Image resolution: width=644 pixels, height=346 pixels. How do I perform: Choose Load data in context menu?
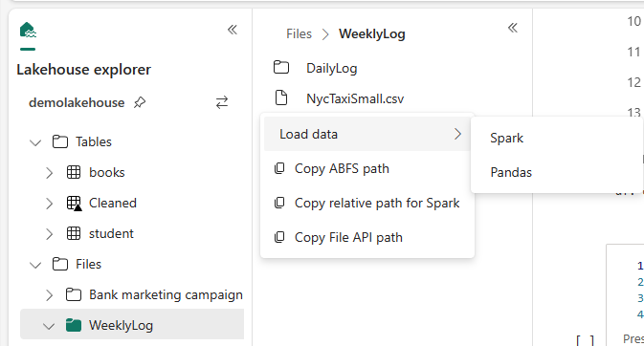click(367, 134)
